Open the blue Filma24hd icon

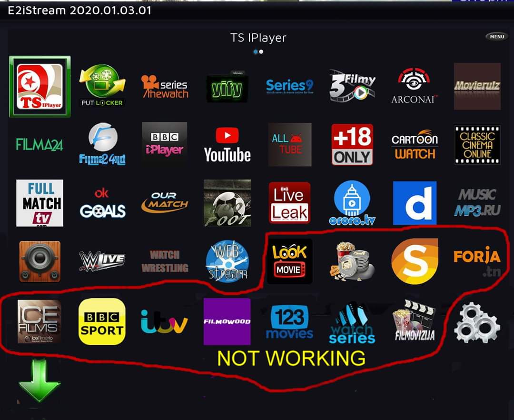point(102,144)
